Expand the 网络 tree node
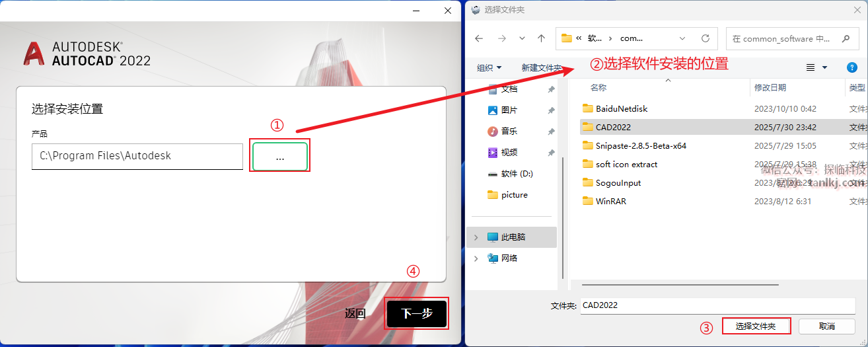The height and width of the screenshot is (347, 868). click(476, 258)
